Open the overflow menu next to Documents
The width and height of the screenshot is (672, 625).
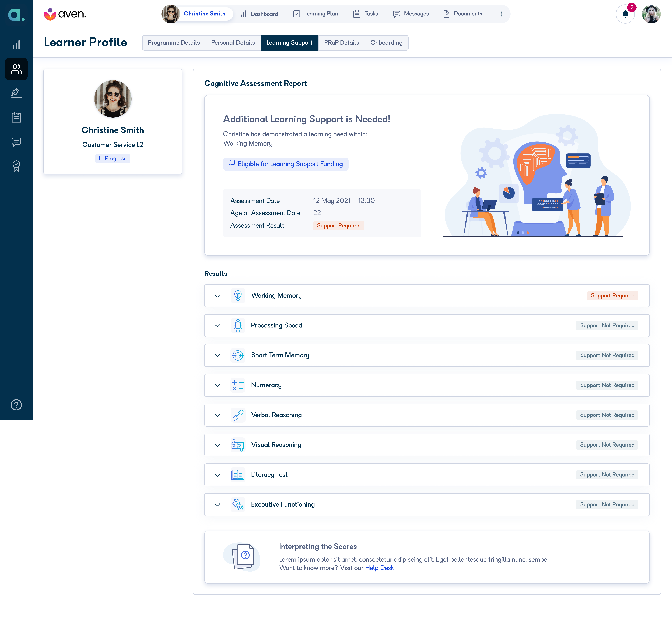(x=501, y=14)
